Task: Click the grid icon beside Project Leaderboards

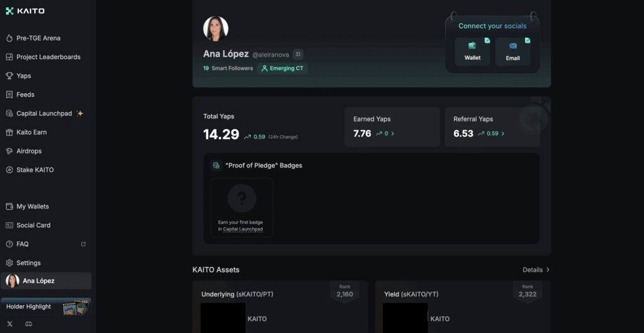Action: (9, 57)
